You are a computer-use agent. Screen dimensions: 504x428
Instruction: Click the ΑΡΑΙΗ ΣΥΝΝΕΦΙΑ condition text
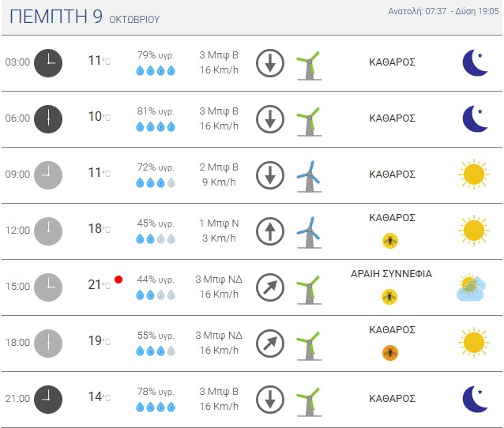(x=392, y=274)
